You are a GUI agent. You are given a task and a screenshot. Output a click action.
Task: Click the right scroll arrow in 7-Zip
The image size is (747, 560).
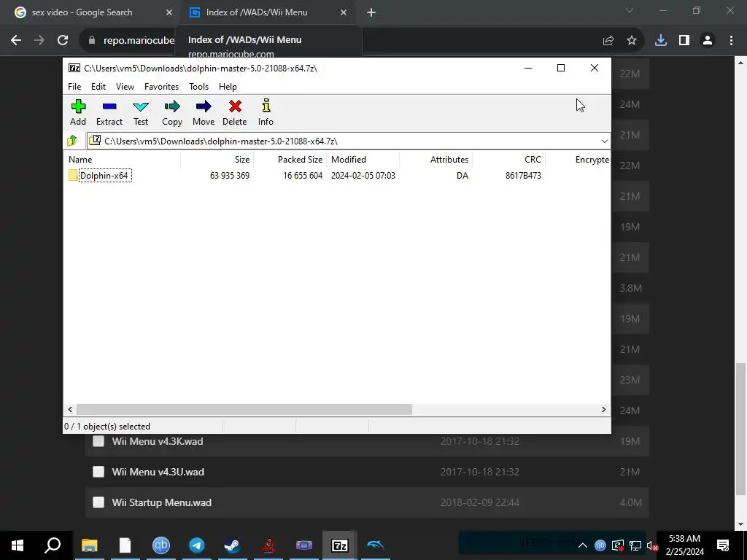(x=603, y=410)
